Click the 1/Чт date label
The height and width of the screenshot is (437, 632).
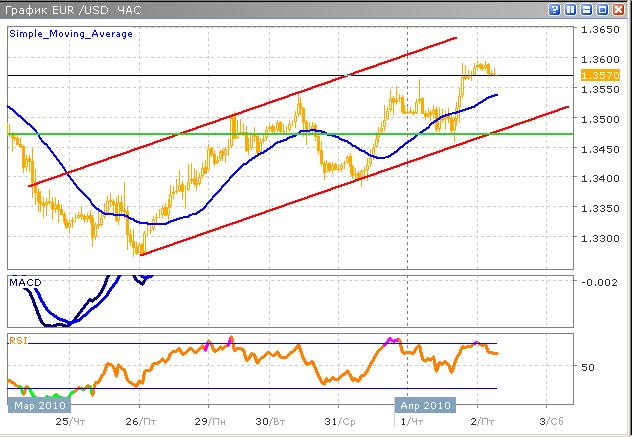(412, 422)
